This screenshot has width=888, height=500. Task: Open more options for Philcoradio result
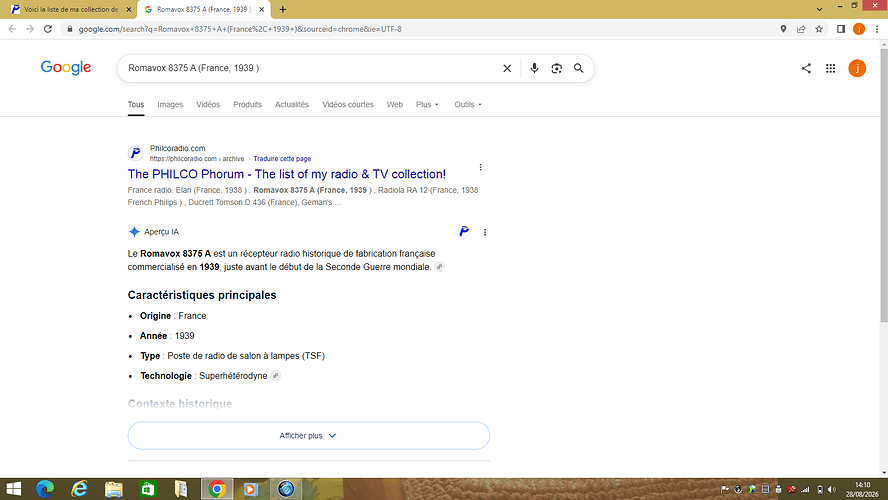[480, 168]
